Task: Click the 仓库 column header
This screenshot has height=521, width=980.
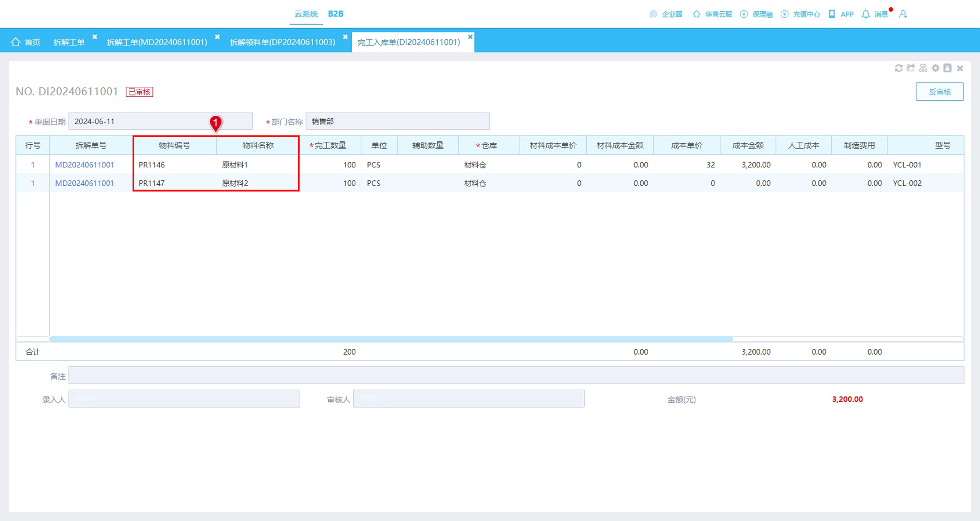Action: [x=489, y=145]
